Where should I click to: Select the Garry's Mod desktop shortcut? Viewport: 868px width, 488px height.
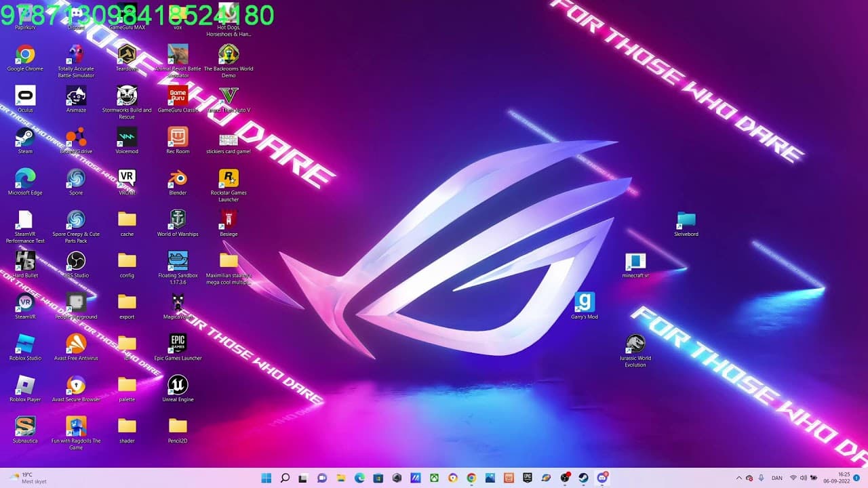click(585, 306)
